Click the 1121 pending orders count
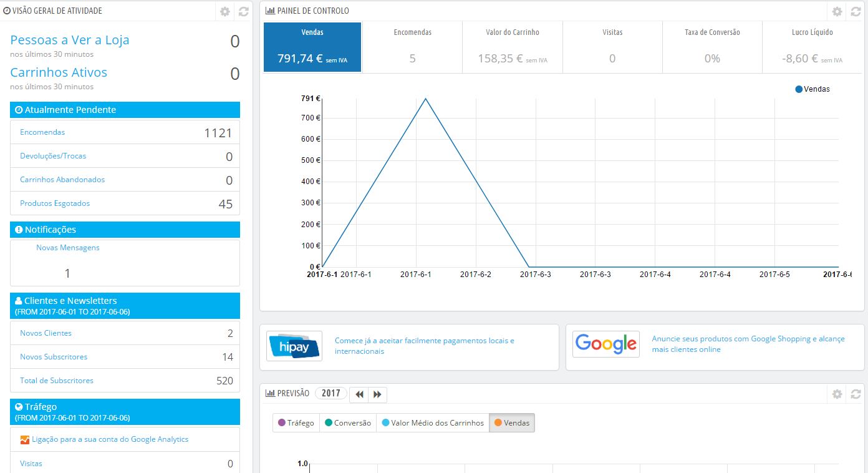Screen dimensions: 868x473 tap(218, 133)
